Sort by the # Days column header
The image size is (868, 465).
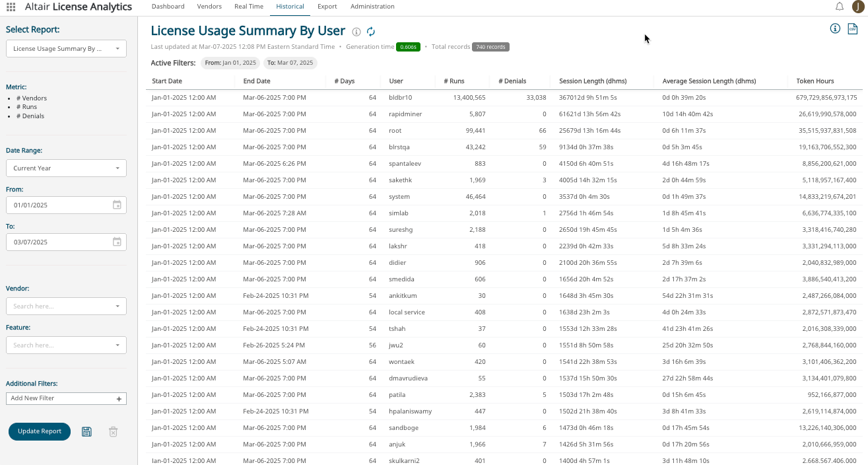(x=345, y=81)
